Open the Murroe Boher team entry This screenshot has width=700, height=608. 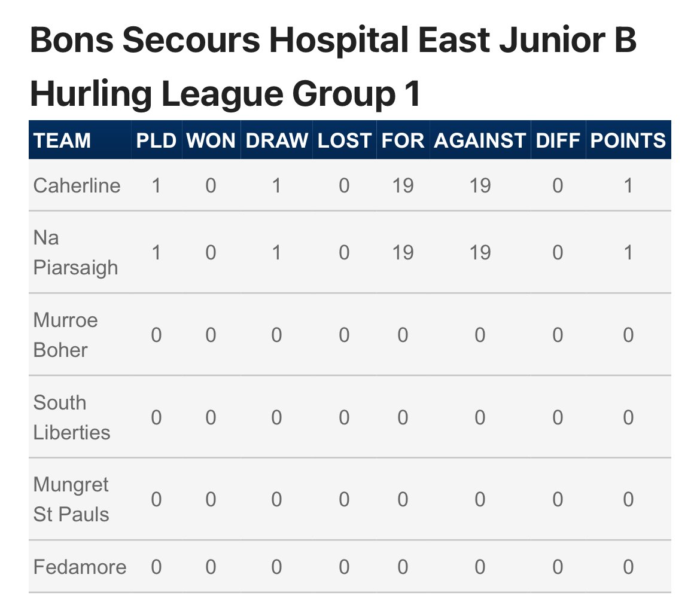(x=65, y=335)
